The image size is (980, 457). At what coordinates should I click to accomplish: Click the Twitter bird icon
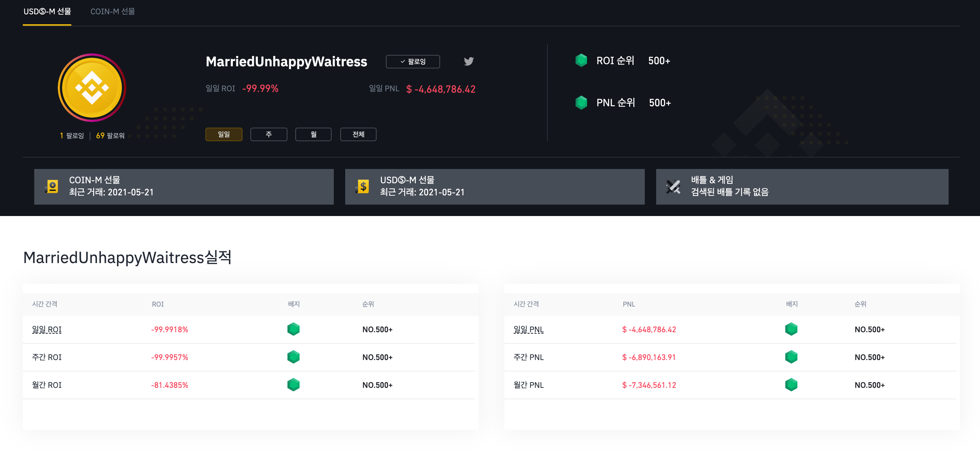(x=469, y=61)
